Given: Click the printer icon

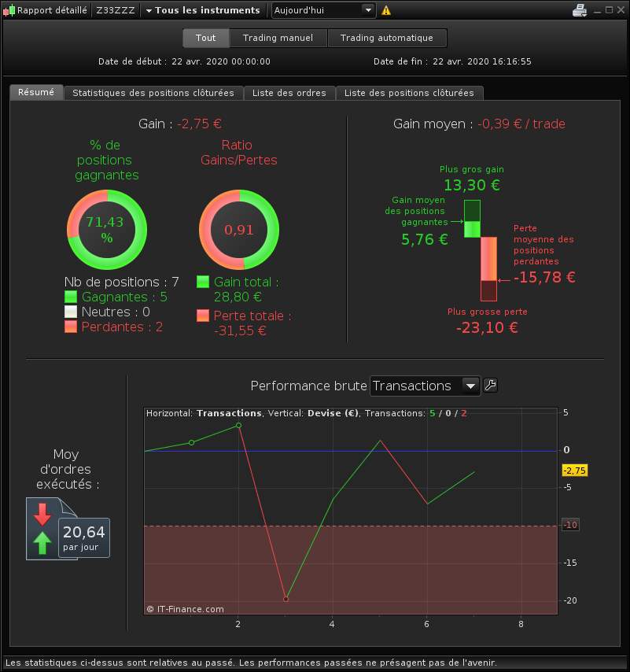Looking at the screenshot, I should point(580,10).
